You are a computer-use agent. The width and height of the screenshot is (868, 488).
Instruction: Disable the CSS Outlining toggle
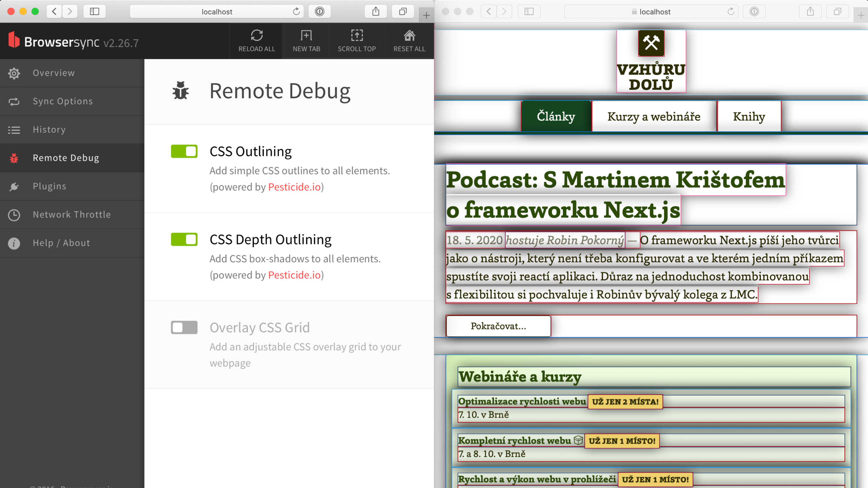[x=184, y=151]
